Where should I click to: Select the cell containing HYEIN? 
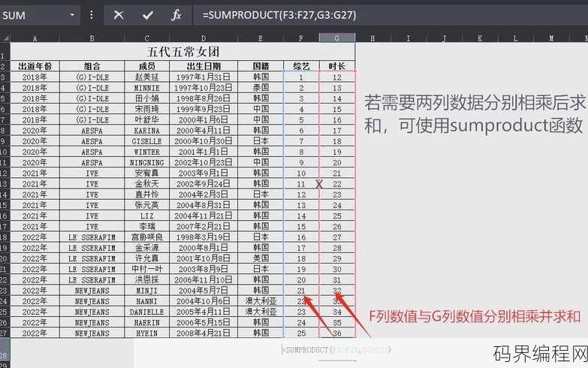[146, 333]
